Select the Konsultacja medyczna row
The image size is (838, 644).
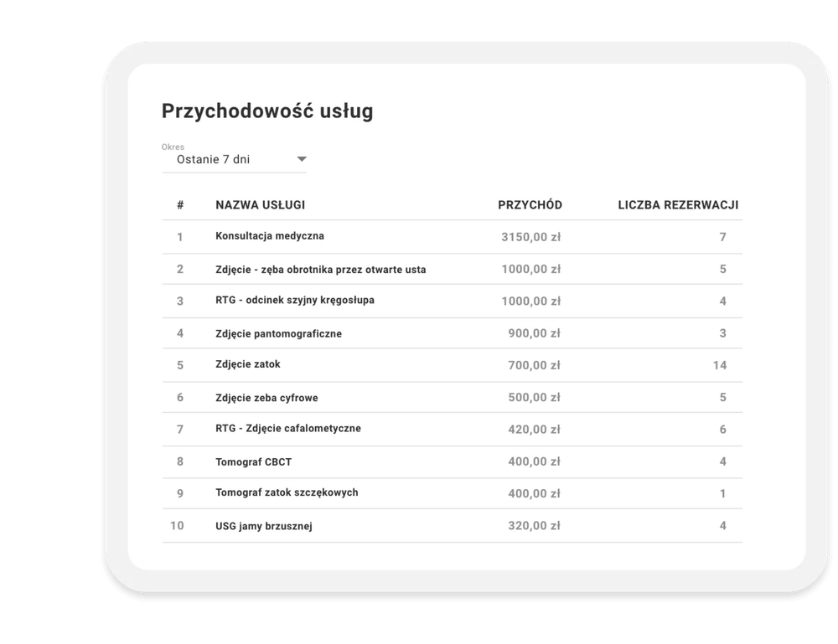coord(269,236)
